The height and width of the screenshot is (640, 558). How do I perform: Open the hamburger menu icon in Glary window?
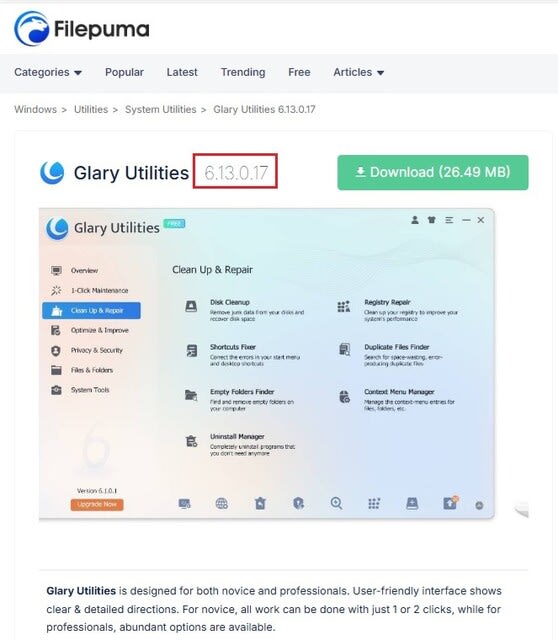click(x=449, y=220)
